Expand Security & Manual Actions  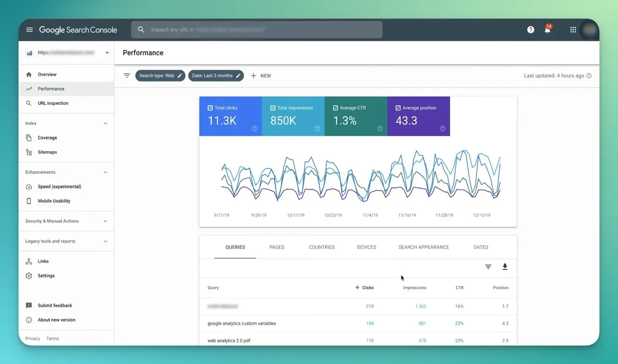coord(105,221)
